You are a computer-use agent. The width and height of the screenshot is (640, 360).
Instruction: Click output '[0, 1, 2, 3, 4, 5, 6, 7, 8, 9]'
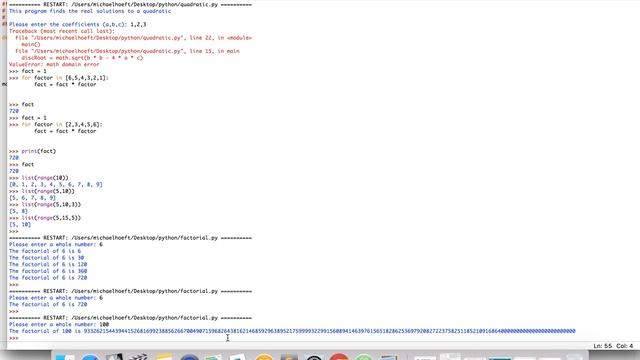56,184
